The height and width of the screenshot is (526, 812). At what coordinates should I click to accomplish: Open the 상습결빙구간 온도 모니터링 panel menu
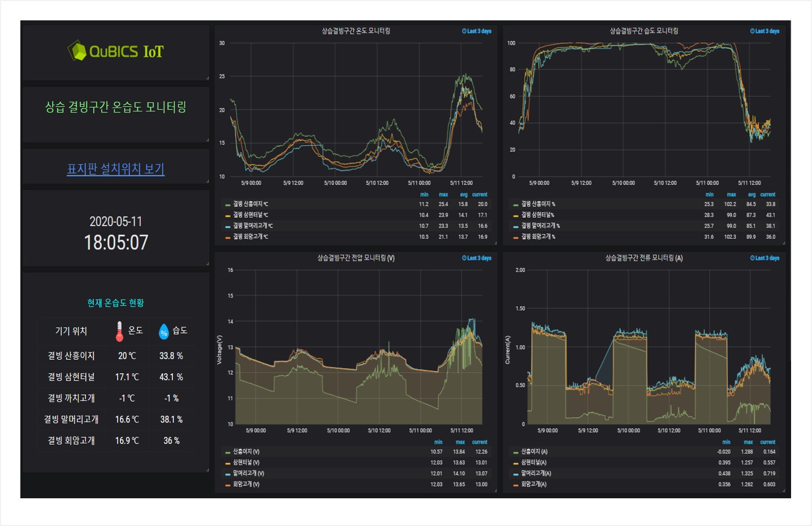pos(356,31)
